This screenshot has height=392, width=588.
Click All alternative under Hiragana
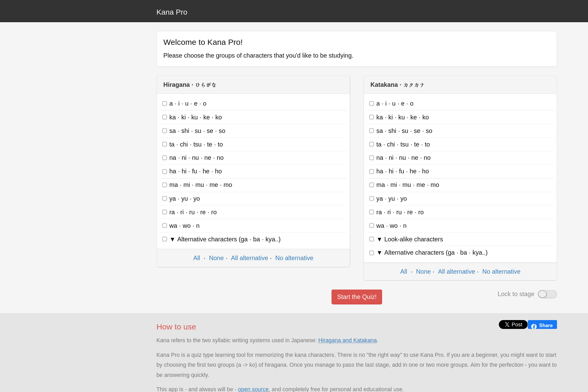[x=249, y=258]
